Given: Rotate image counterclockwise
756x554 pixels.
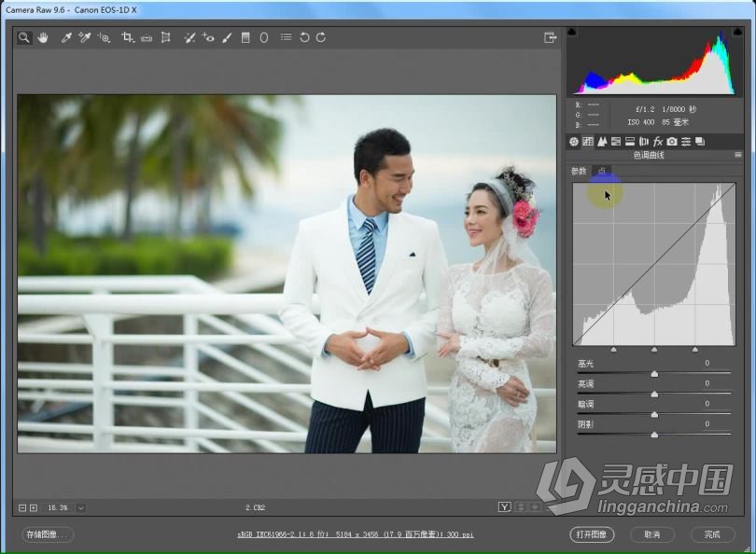Looking at the screenshot, I should [304, 37].
